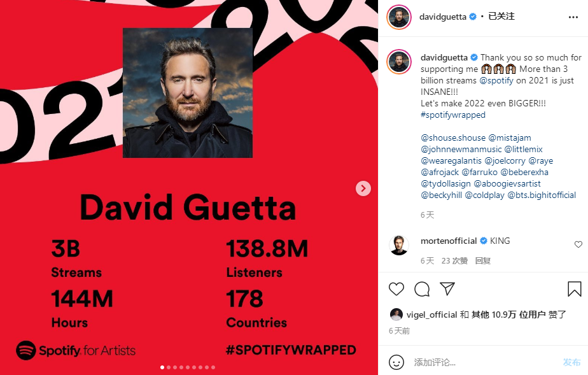Like mortenofficial's KING comment
588x375 pixels.
coord(578,244)
